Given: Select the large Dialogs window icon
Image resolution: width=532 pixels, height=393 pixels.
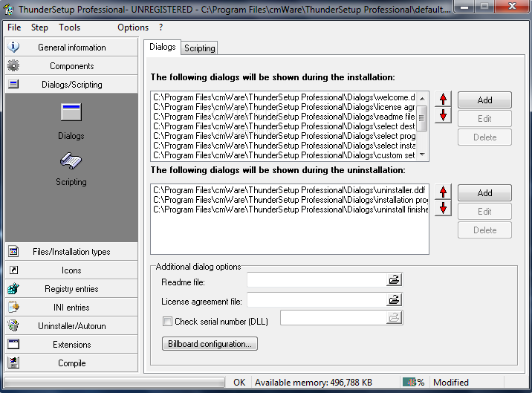Looking at the screenshot, I should click(x=71, y=112).
